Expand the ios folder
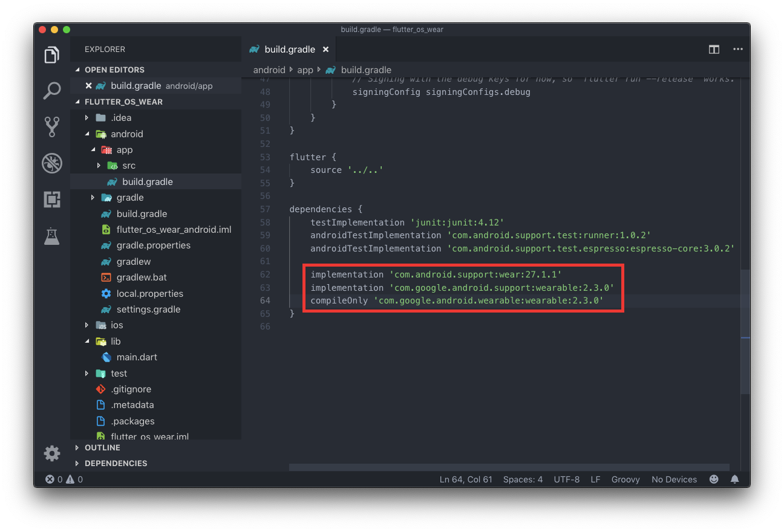Screen dimensions: 784x532 click(87, 325)
